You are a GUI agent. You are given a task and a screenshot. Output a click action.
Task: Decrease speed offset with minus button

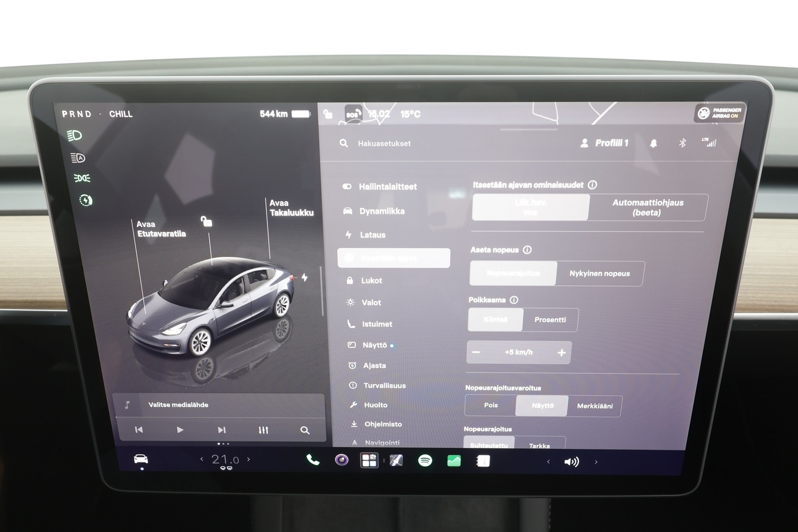[x=476, y=352]
